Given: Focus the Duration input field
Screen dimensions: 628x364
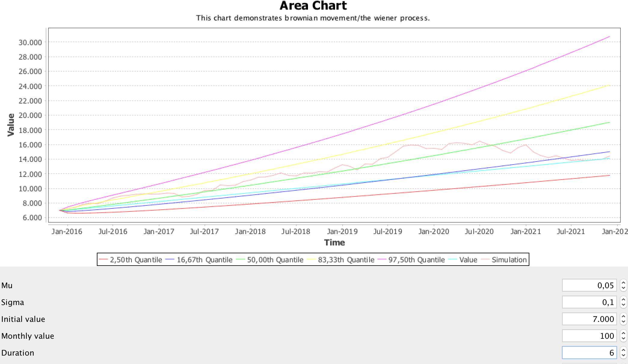Looking at the screenshot, I should 589,353.
